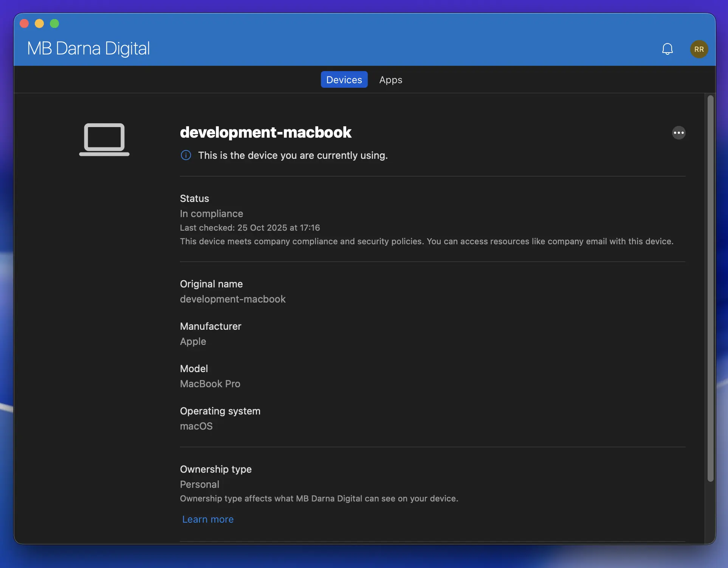Click the development-macbook device heading
Image resolution: width=728 pixels, height=568 pixels.
point(265,132)
